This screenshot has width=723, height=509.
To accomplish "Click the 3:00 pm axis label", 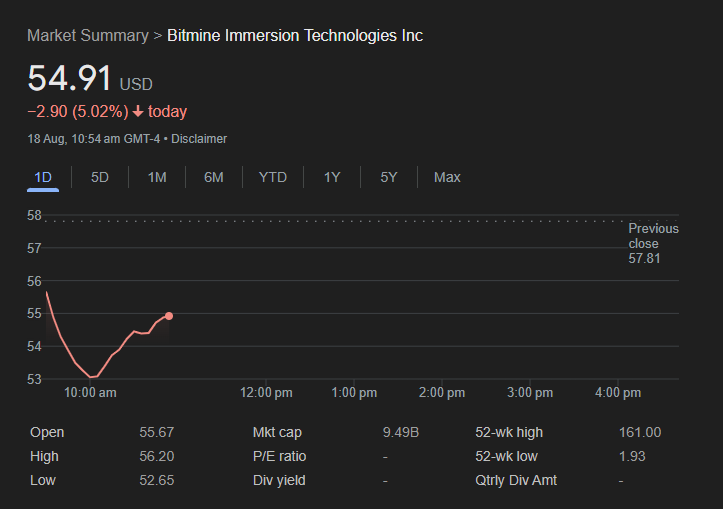I will point(530,393).
